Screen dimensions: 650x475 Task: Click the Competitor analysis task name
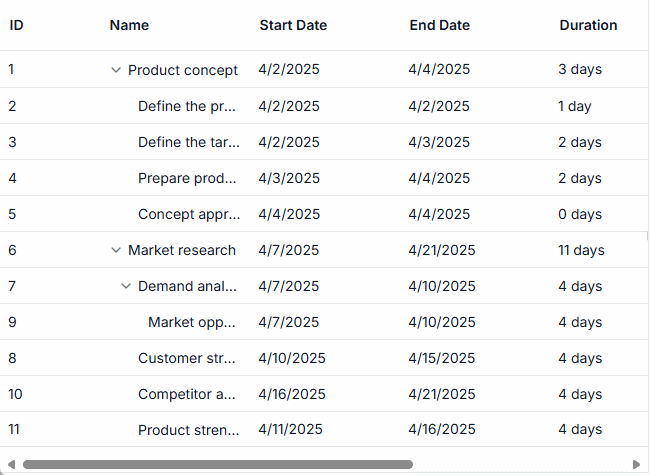187,394
